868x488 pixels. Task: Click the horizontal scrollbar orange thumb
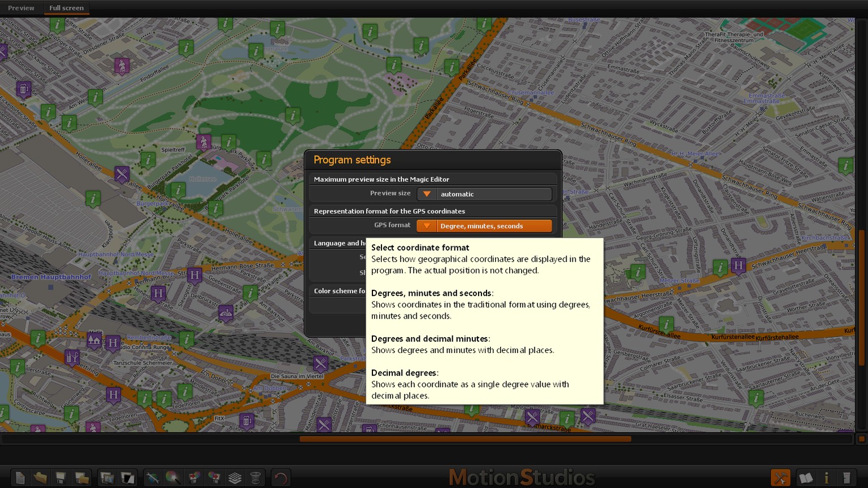465,439
